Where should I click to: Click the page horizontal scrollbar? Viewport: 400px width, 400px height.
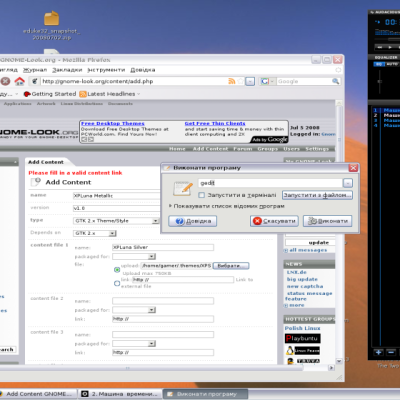point(151,368)
